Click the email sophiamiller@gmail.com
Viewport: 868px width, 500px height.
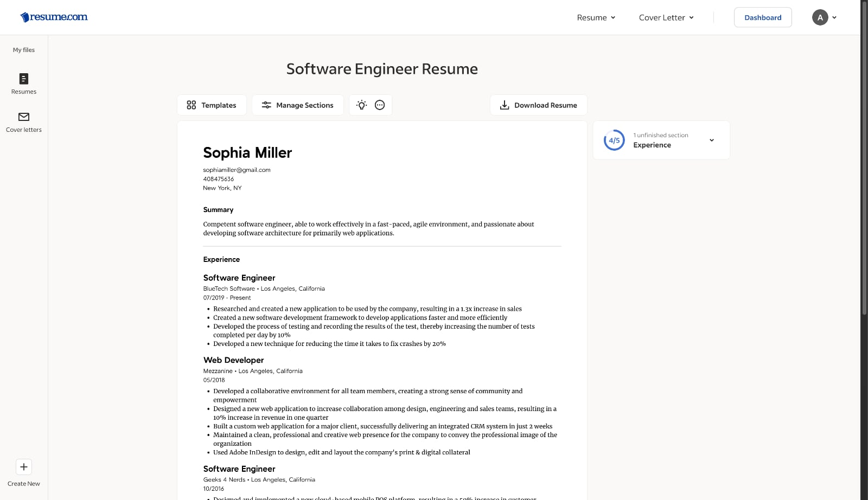pos(237,170)
